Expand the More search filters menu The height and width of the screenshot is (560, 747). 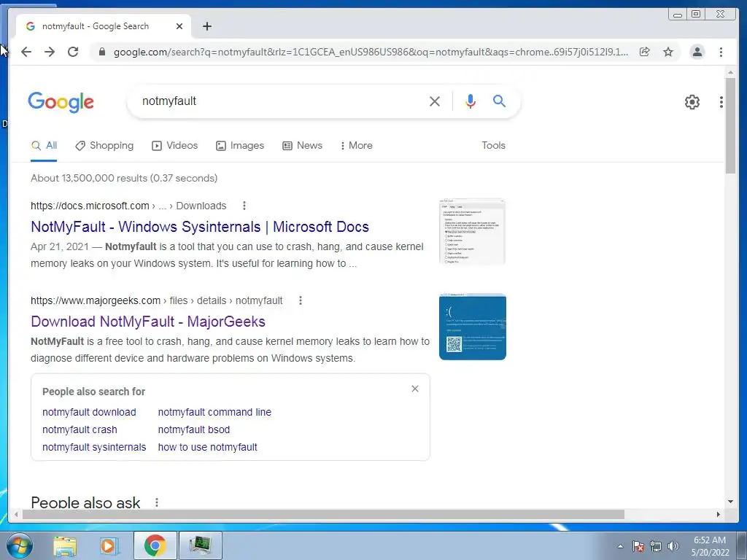(x=356, y=146)
